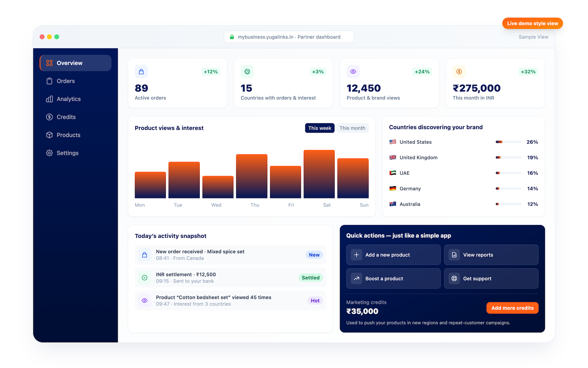Click the mybusiness.yugalinks.in address bar
The width and height of the screenshot is (588, 368).
click(289, 37)
